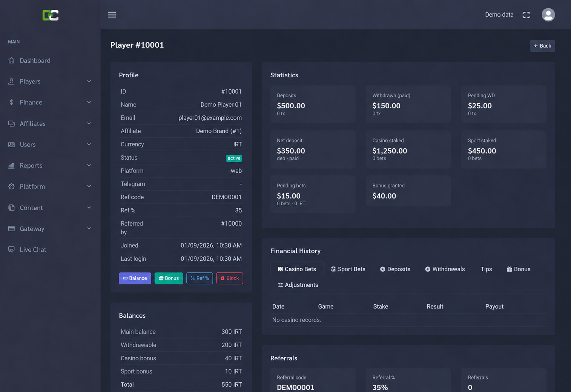This screenshot has width=571, height=392.
Task: Expand the Players menu chevron
Action: coord(89,81)
